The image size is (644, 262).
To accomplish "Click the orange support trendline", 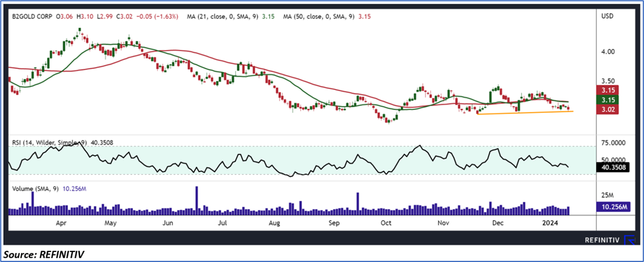I will pyautogui.click(x=525, y=112).
